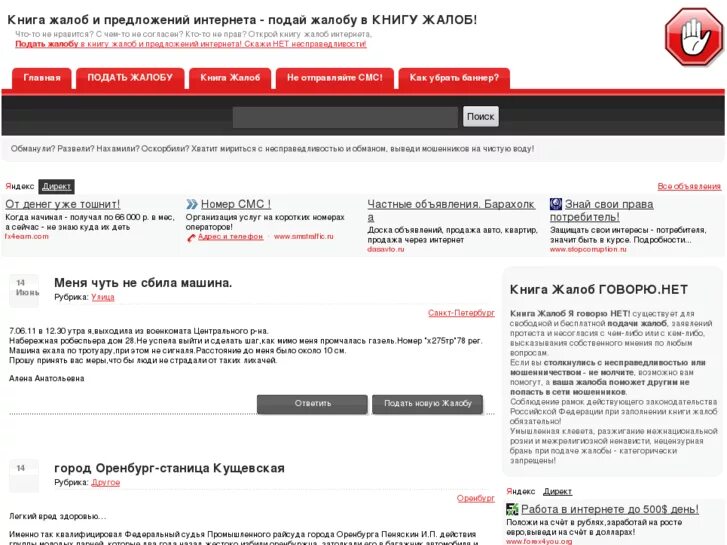This screenshot has width=727, height=545.
Task: Click the Яндекс label in the top ad block
Action: point(19,186)
